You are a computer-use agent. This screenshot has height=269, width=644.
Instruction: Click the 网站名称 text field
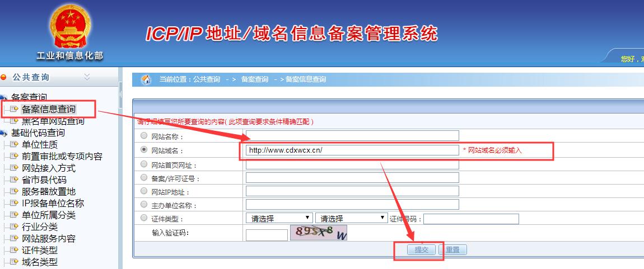point(352,136)
